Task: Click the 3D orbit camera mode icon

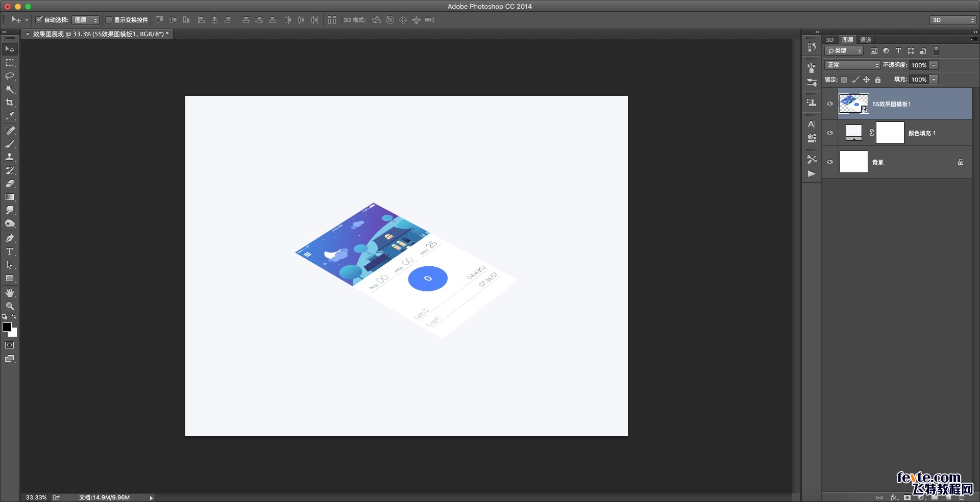Action: (377, 20)
